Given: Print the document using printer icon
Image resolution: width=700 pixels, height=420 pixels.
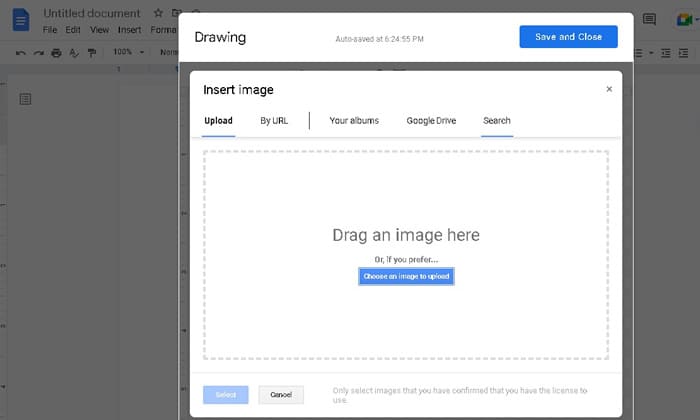Looking at the screenshot, I should pyautogui.click(x=56, y=52).
